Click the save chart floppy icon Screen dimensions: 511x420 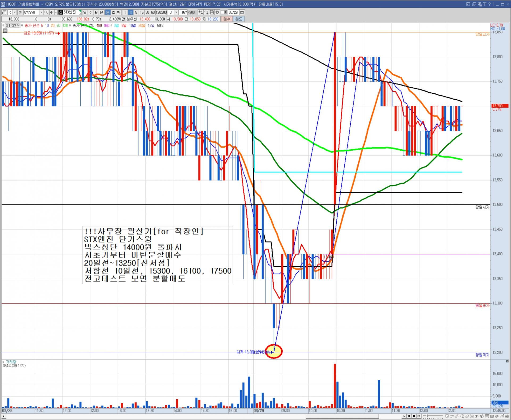click(x=212, y=12)
